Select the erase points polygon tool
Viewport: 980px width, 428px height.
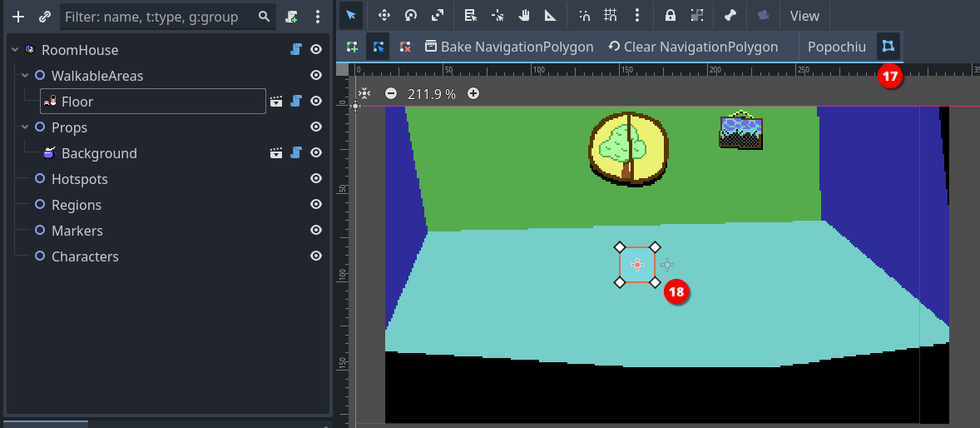coord(404,47)
